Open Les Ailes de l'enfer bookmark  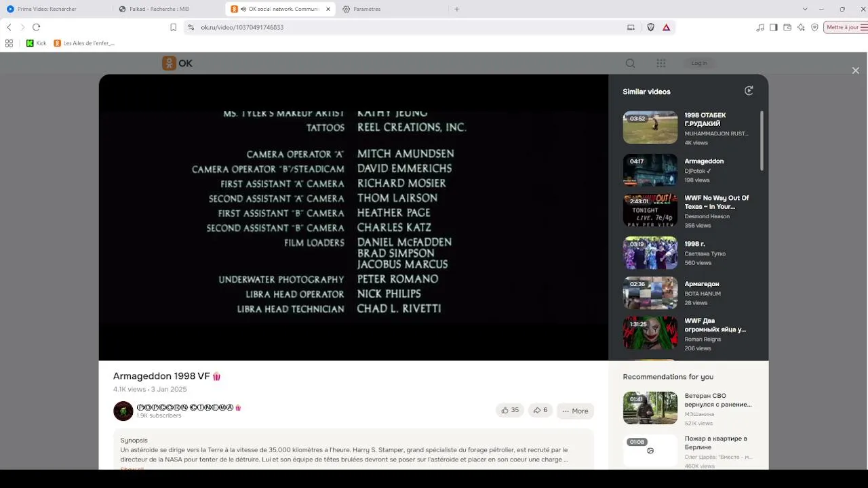coord(84,43)
